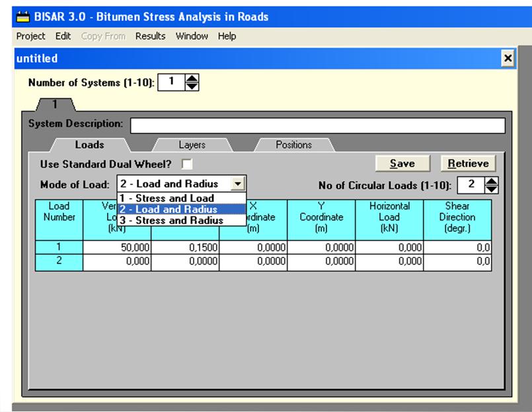
Task: Click the Load Number column header
Action: point(59,220)
